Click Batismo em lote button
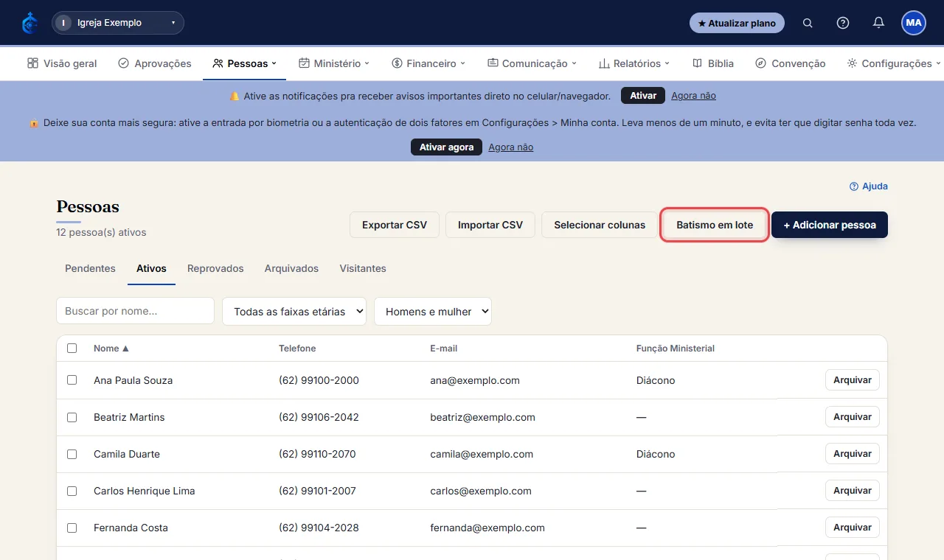944x560 pixels. pos(715,225)
